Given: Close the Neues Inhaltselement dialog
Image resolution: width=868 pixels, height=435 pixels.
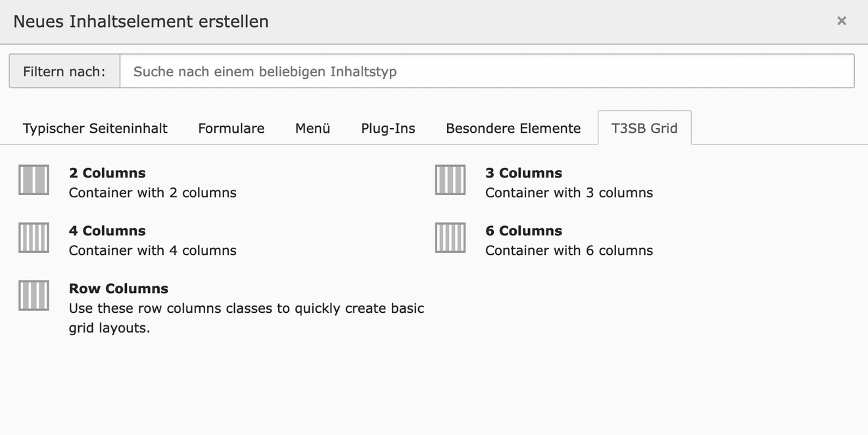Looking at the screenshot, I should coord(841,21).
